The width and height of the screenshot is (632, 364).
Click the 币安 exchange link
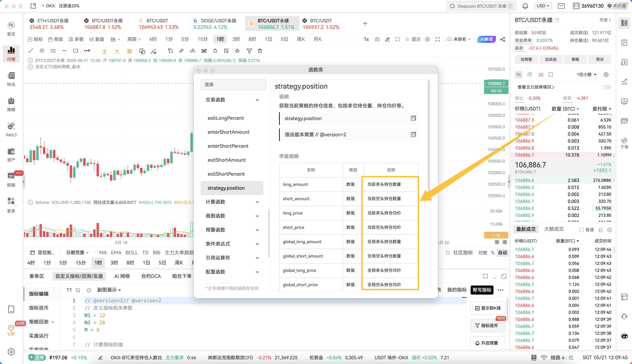[x=605, y=20]
